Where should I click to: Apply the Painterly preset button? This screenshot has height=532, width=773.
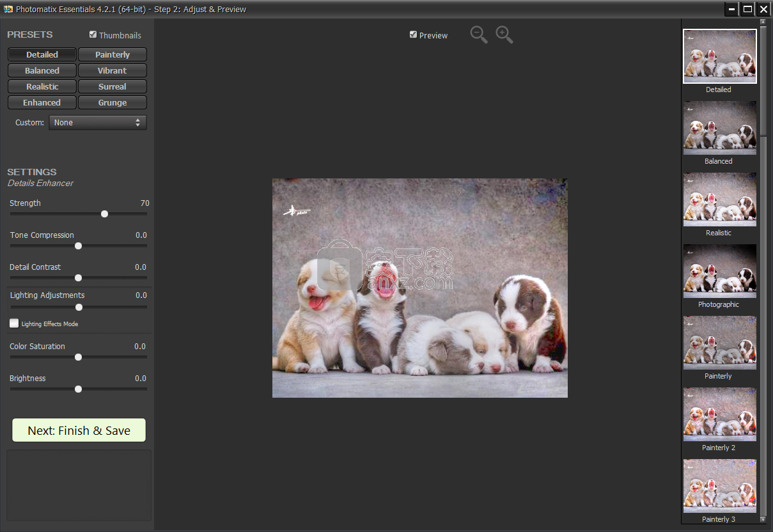click(113, 54)
